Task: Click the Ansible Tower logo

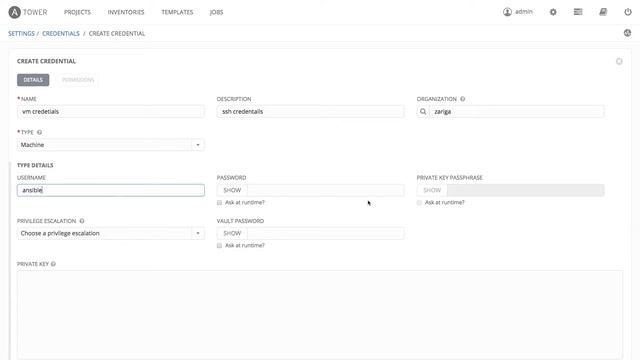Action: (x=28, y=12)
